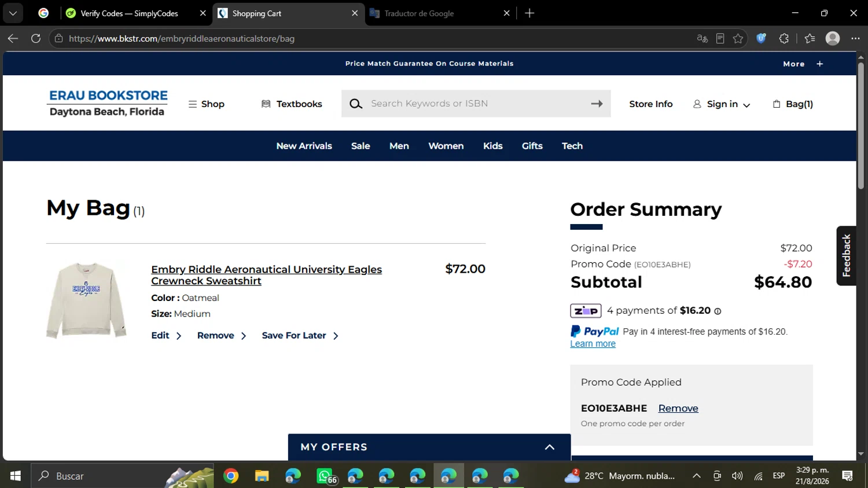Click the Sign in person icon
The height and width of the screenshot is (488, 868).
(697, 104)
